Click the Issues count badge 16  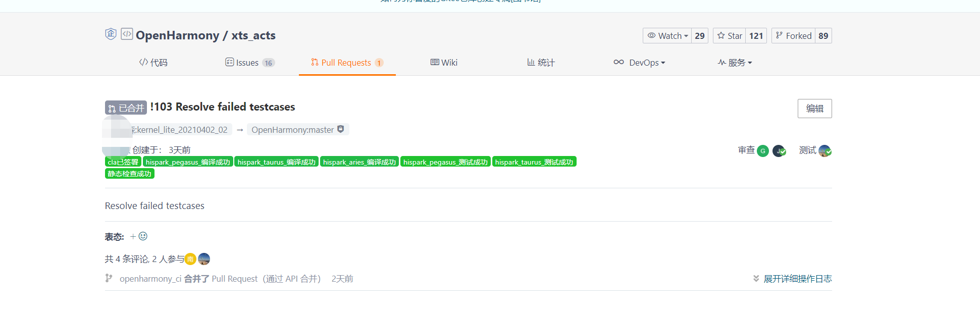click(268, 63)
